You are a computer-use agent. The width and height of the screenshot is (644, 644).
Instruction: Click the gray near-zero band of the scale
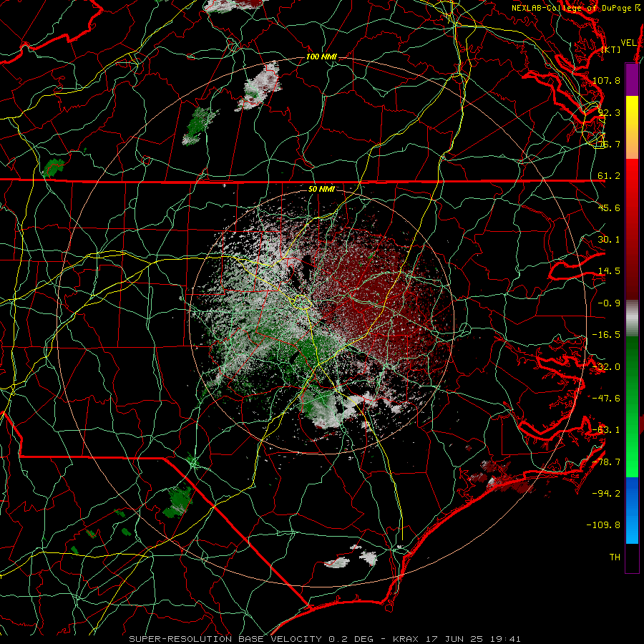[x=632, y=318]
